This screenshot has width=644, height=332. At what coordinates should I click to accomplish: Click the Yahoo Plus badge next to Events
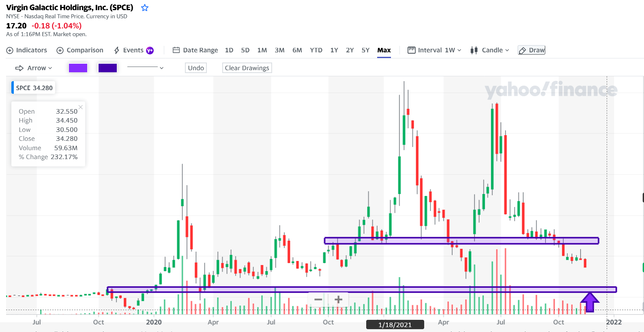coord(150,50)
